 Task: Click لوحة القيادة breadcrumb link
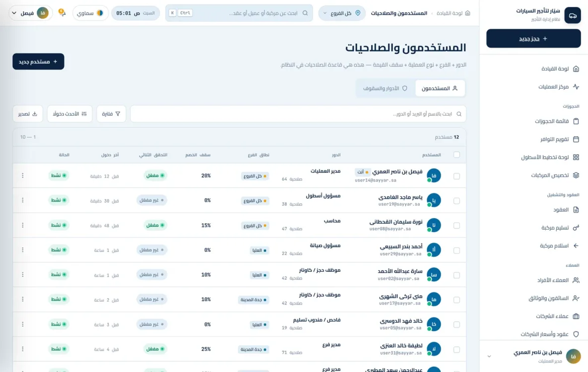point(449,13)
